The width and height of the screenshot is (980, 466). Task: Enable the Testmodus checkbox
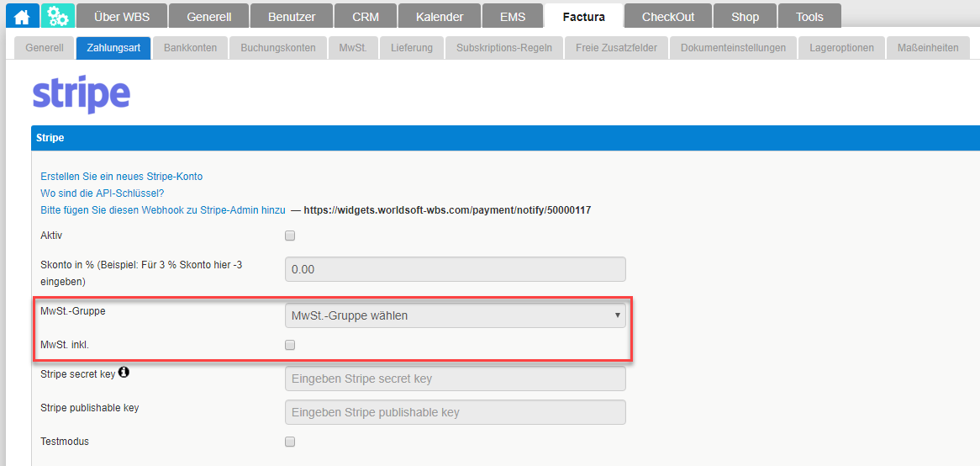click(290, 442)
